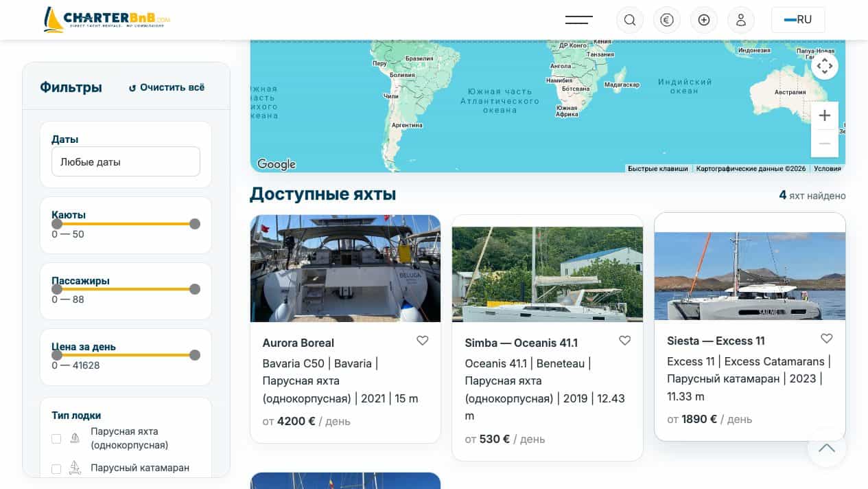Screen dimensions: 868x489
Task: Open the hamburger menu in header
Action: tap(578, 20)
